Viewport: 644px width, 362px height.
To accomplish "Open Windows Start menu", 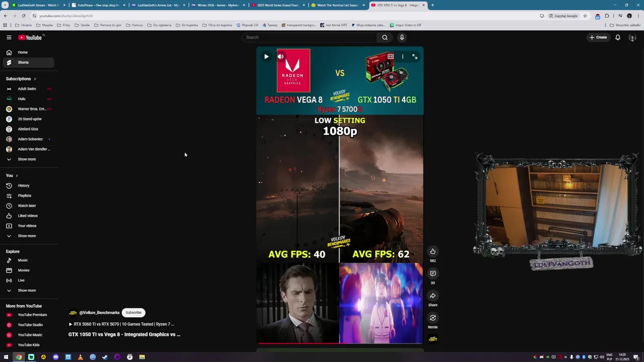I will 6,357.
